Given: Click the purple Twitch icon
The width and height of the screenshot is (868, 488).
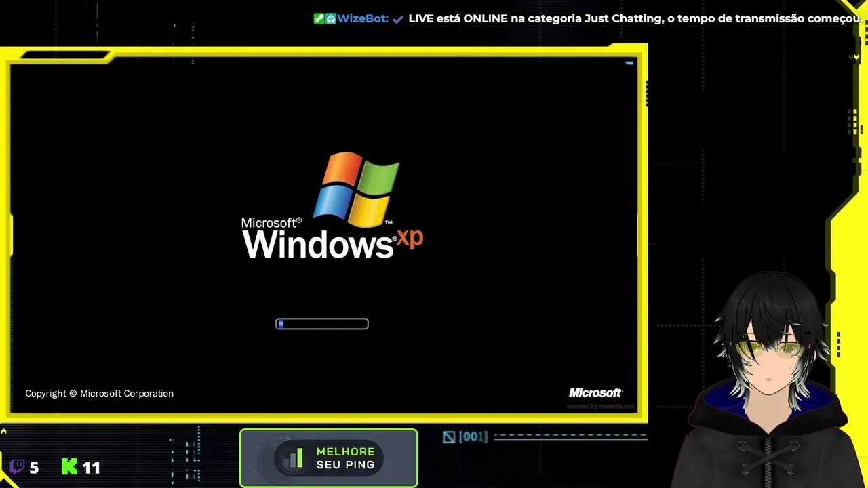Looking at the screenshot, I should (17, 466).
